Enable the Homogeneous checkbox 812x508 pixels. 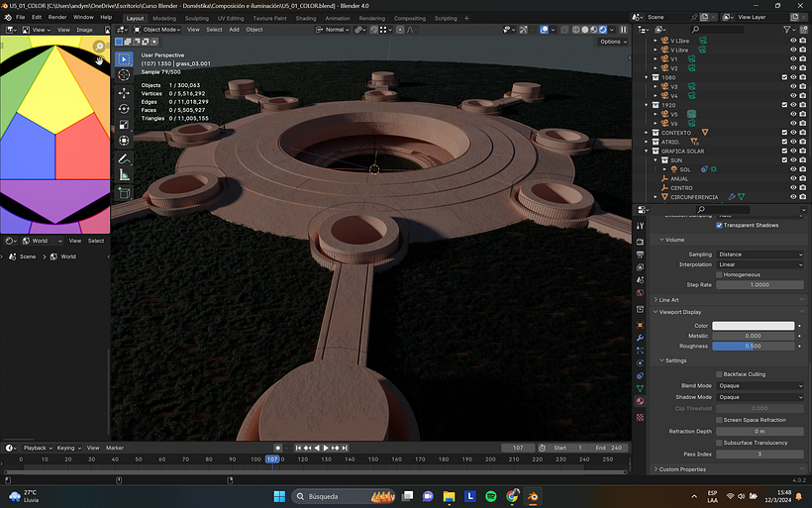click(719, 274)
